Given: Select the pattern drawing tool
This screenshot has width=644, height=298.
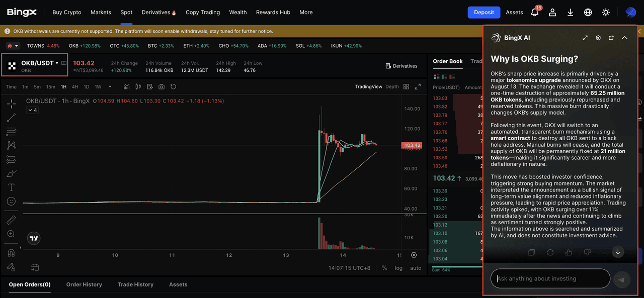Looking at the screenshot, I should 11,146.
